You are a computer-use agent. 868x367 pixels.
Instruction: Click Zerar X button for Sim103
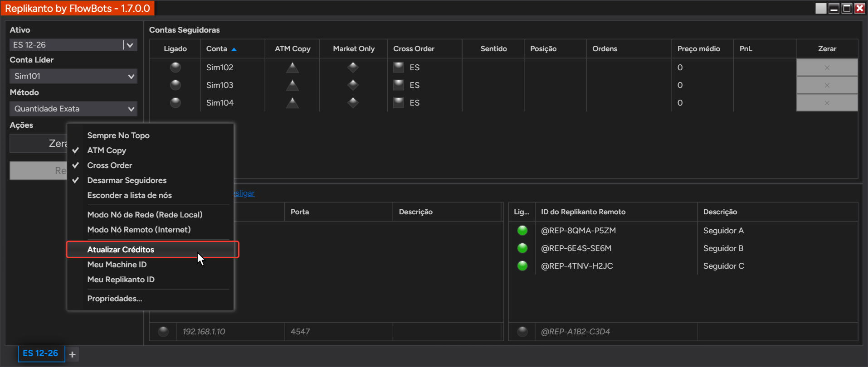tap(827, 85)
